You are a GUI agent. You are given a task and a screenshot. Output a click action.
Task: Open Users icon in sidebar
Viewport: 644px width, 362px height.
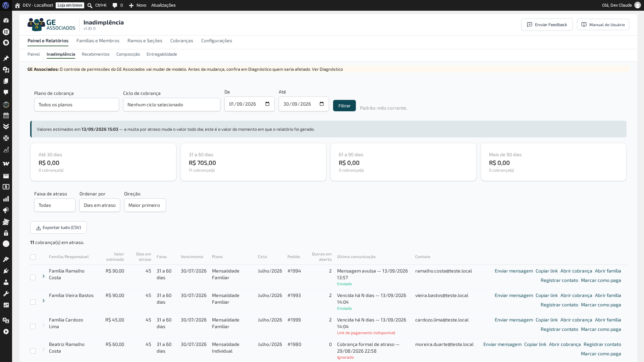coord(6,282)
